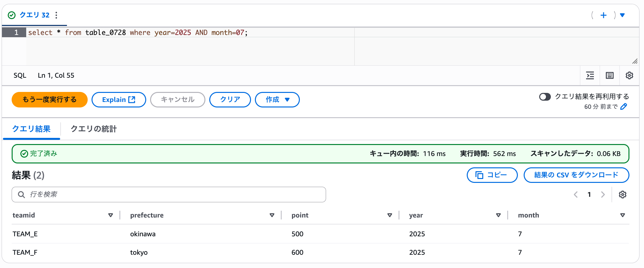The width and height of the screenshot is (644, 268).
Task: Add a new query tab with the plus icon
Action: (603, 15)
